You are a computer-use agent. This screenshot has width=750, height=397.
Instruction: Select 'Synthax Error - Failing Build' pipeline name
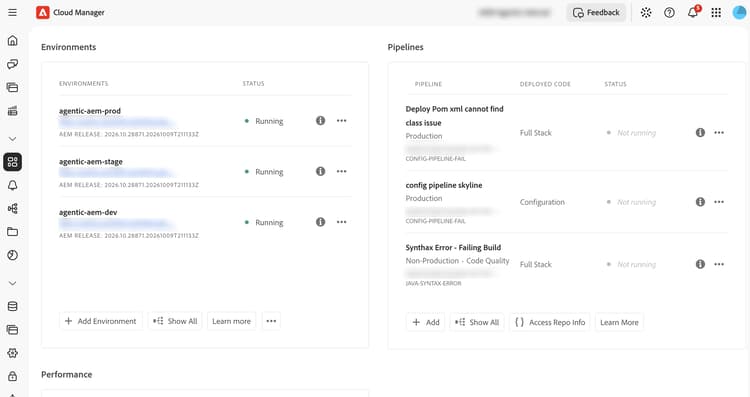click(453, 247)
